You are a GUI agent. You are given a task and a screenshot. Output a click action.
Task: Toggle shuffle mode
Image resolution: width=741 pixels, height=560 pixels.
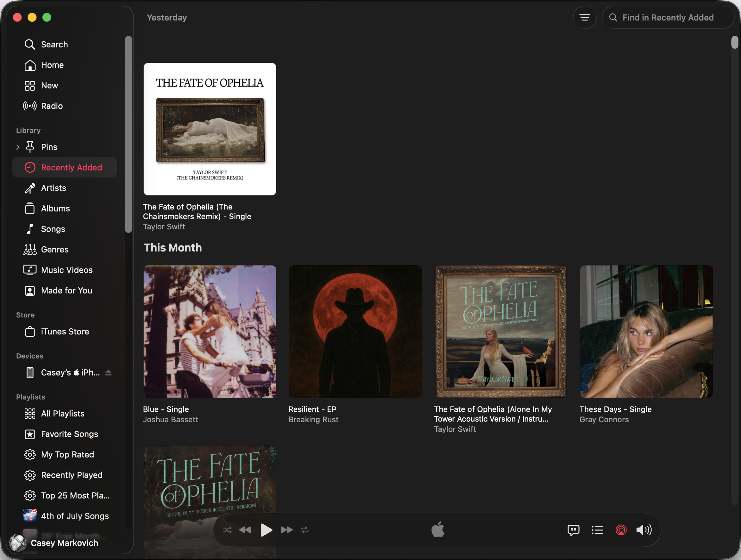pyautogui.click(x=227, y=530)
